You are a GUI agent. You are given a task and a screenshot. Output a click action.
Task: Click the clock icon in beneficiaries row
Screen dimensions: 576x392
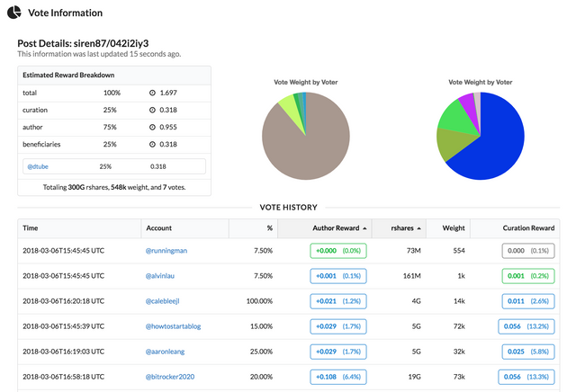tap(152, 145)
